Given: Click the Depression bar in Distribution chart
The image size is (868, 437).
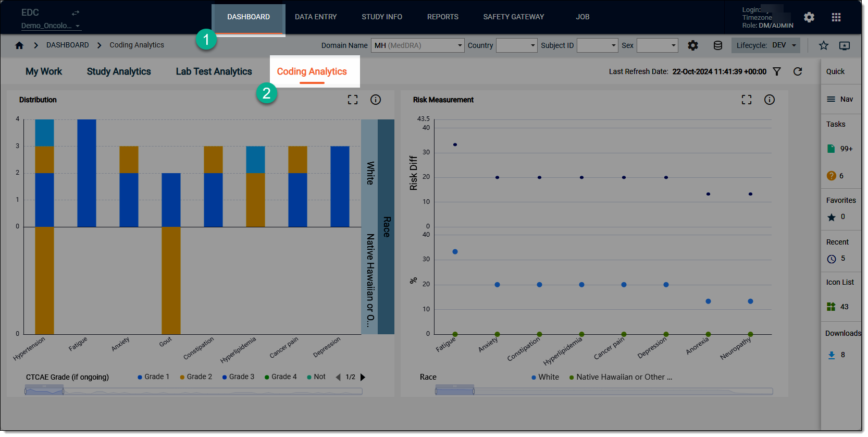Looking at the screenshot, I should (x=340, y=187).
